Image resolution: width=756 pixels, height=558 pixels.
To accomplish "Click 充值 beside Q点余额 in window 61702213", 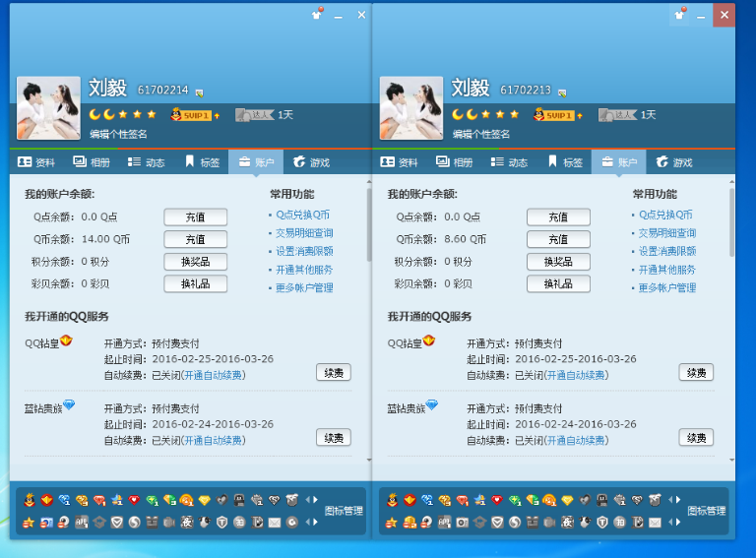I will [x=558, y=217].
